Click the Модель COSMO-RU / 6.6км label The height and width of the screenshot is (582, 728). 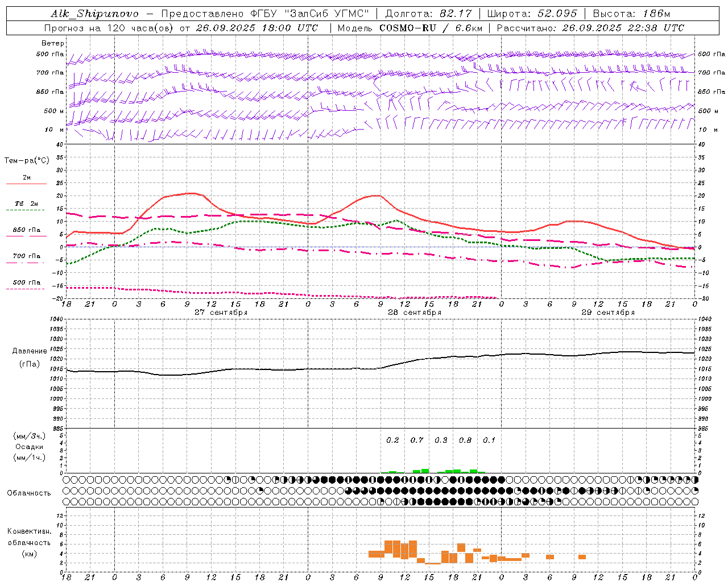click(x=409, y=28)
